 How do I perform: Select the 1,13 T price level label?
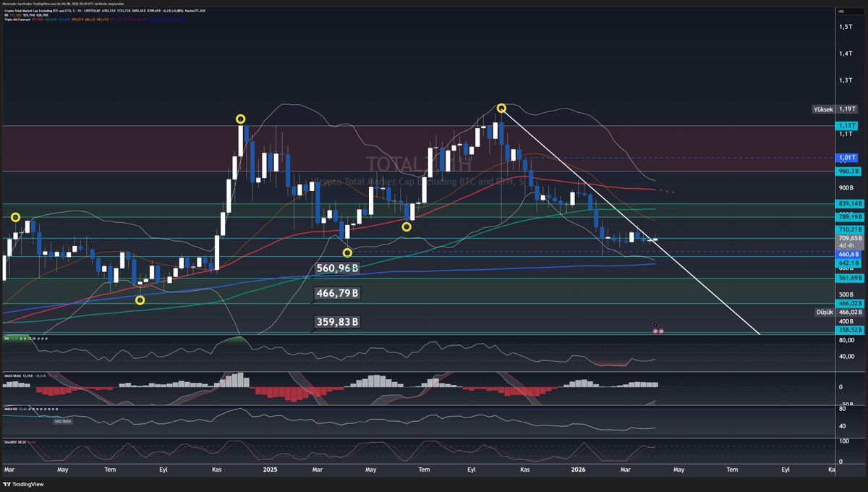[x=848, y=125]
